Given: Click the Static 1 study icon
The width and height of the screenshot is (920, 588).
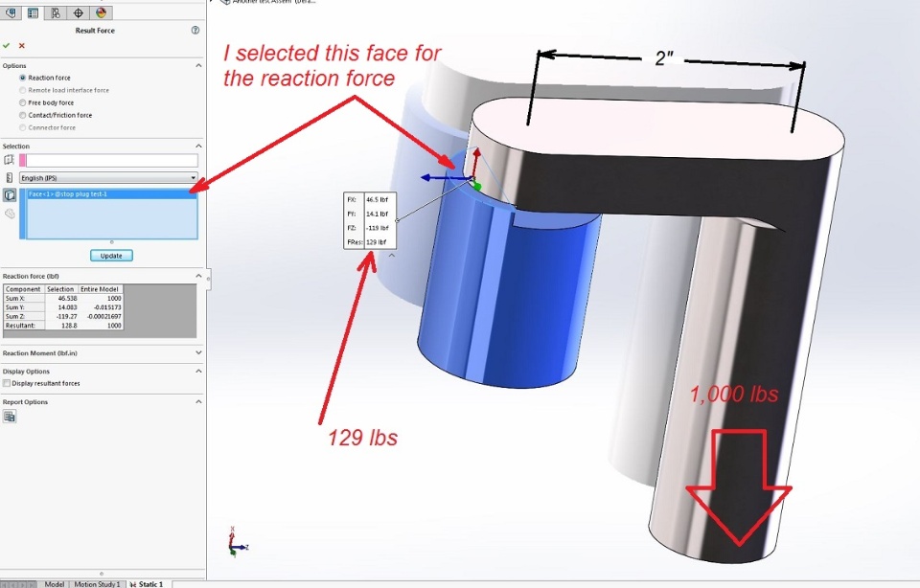Looking at the screenshot, I should click(133, 584).
